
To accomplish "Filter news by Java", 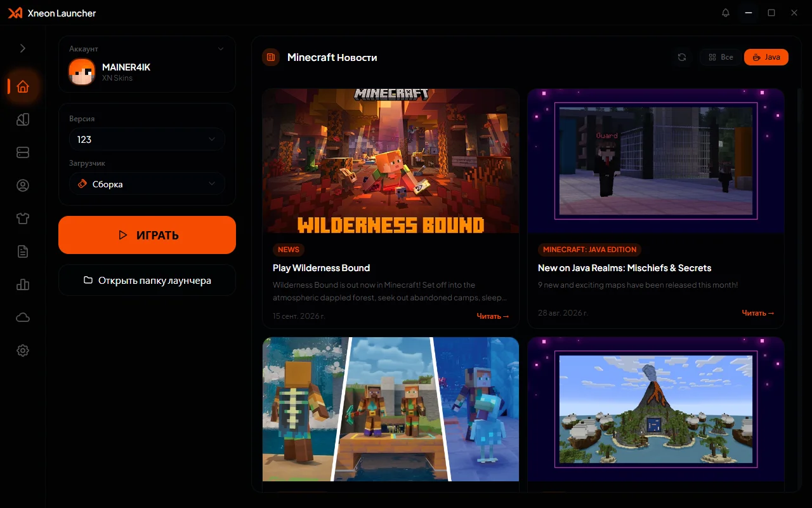I will pos(766,57).
